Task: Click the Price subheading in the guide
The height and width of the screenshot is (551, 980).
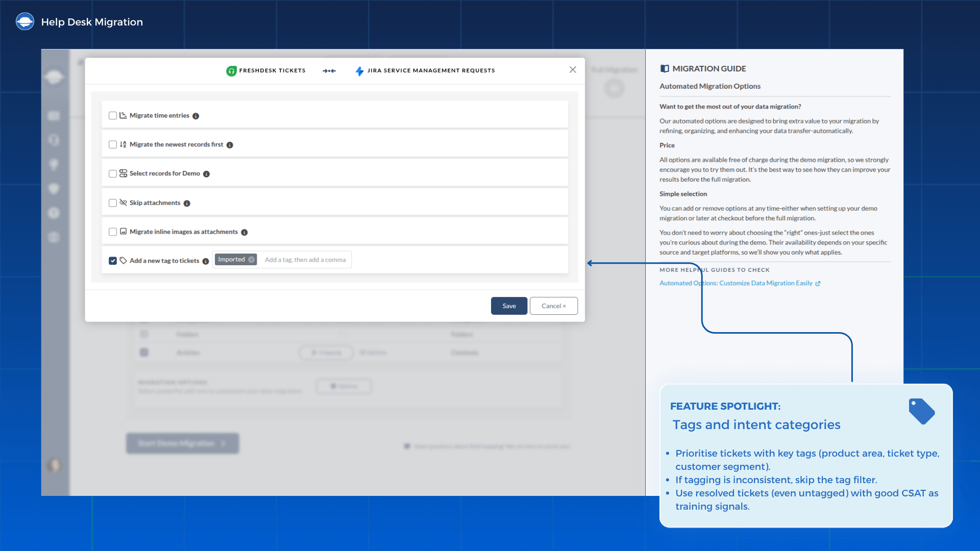Action: (x=667, y=145)
